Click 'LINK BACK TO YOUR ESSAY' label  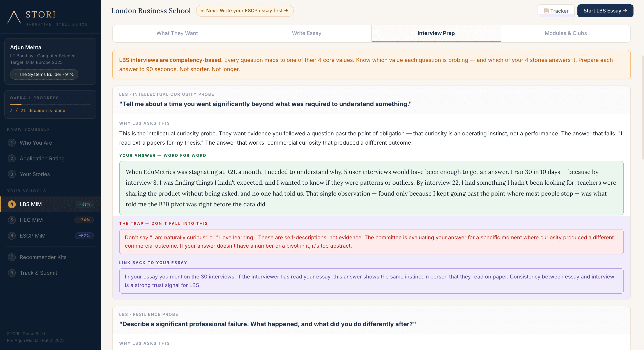153,263
